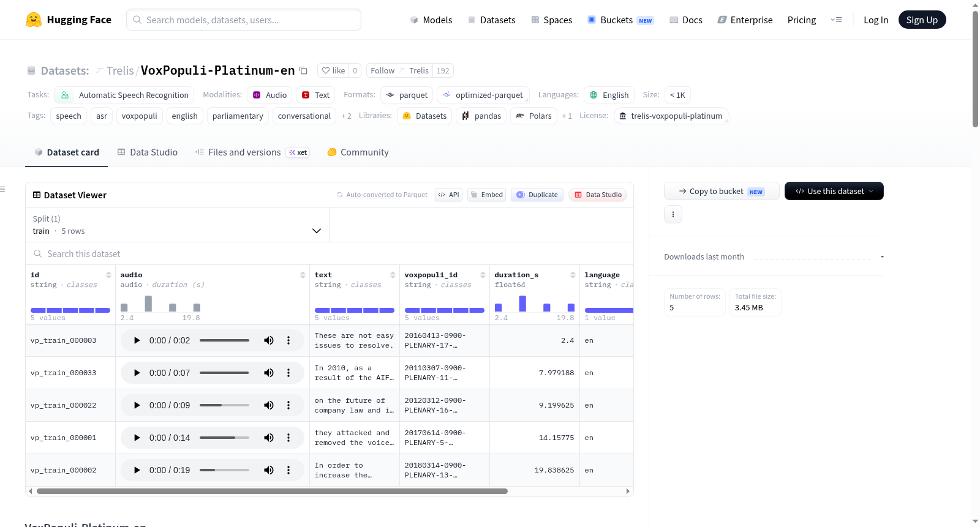Viewport: 980px width, 527px height.
Task: Click the Log In link
Action: click(x=876, y=20)
